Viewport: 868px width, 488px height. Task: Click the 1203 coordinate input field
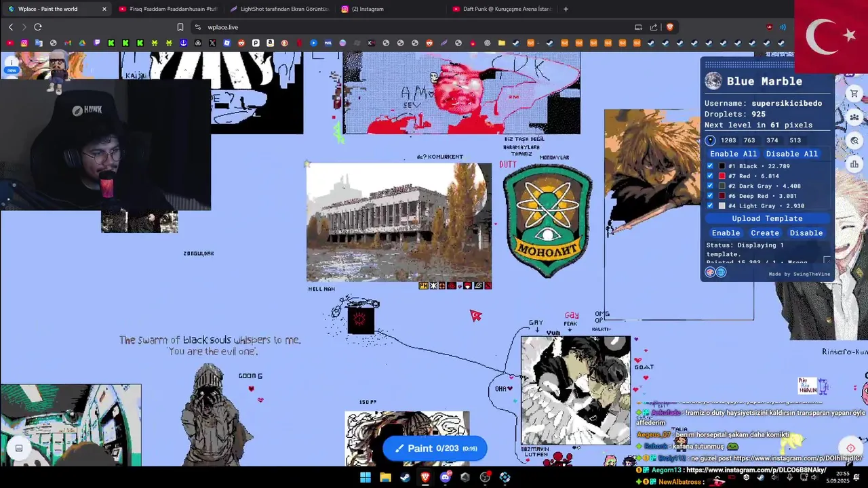[x=728, y=140]
